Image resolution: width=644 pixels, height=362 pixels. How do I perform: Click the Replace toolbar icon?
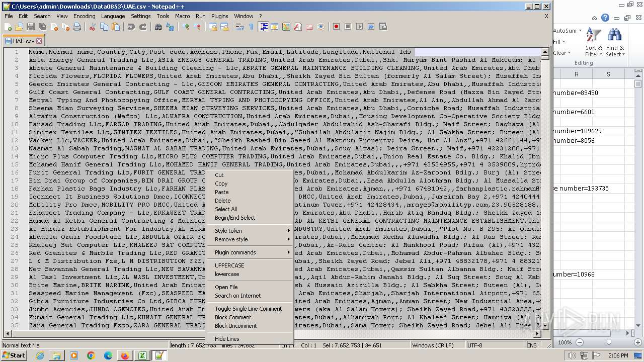tap(170, 27)
